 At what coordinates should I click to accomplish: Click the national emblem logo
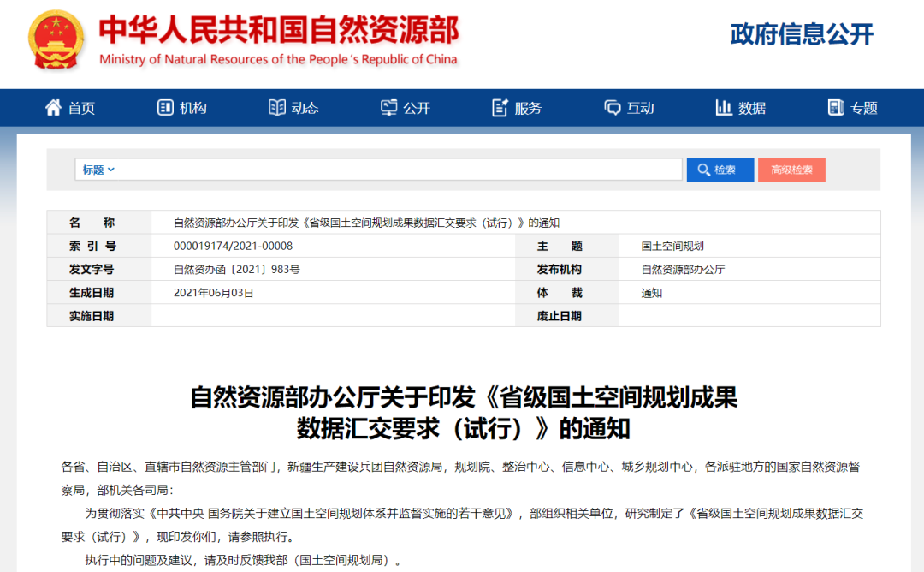click(x=56, y=40)
